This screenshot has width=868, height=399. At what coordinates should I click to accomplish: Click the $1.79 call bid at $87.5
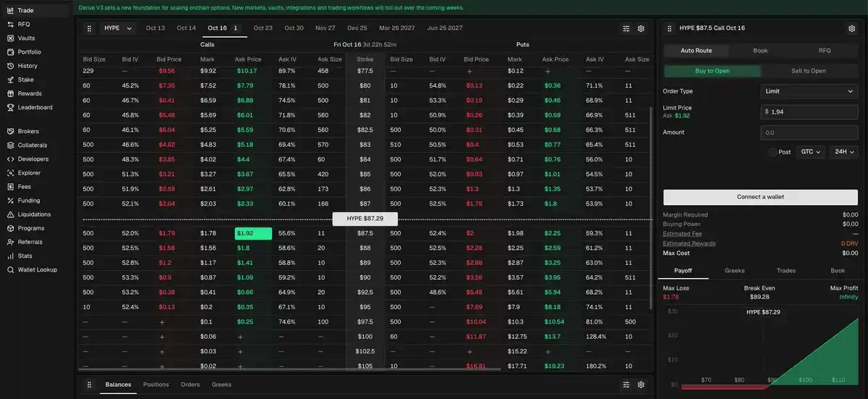tap(166, 233)
